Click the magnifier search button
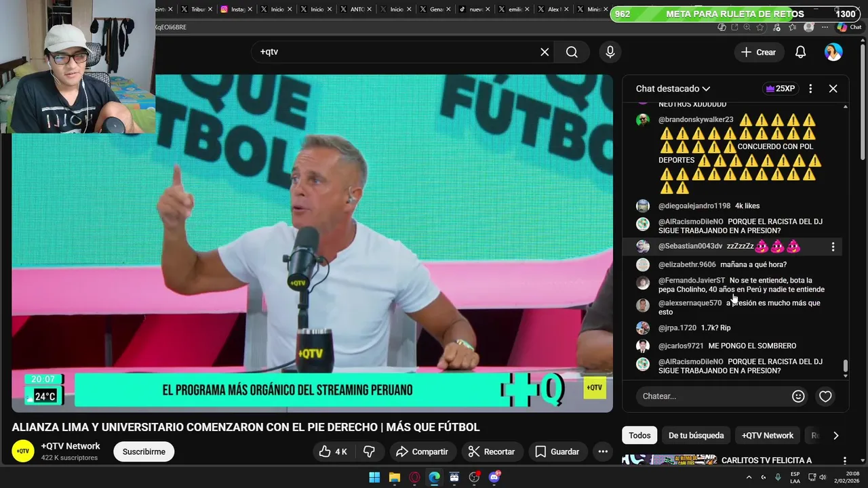868x488 pixels. pyautogui.click(x=572, y=52)
